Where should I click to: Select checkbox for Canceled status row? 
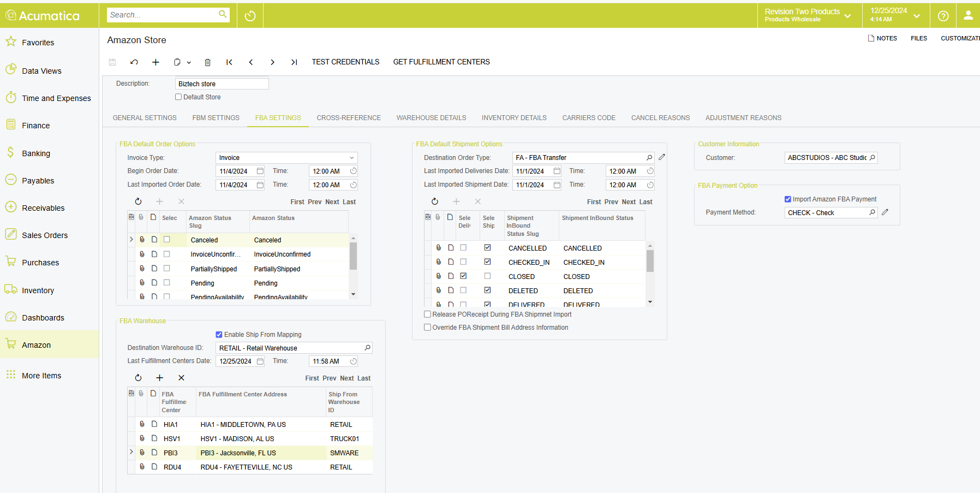[x=167, y=240]
